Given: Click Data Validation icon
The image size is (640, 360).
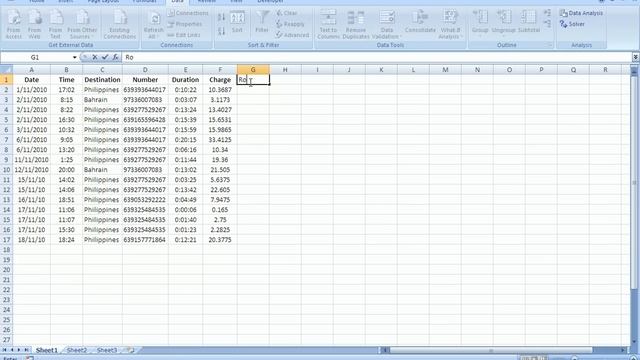Looking at the screenshot, I should (x=387, y=18).
